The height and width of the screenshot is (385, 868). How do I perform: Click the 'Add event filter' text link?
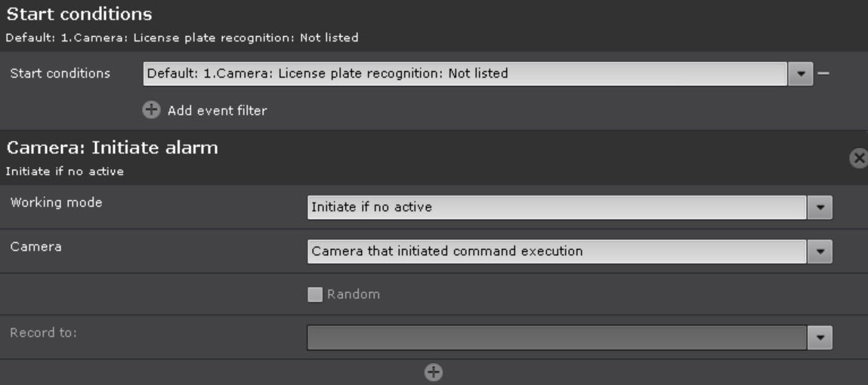pyautogui.click(x=217, y=111)
